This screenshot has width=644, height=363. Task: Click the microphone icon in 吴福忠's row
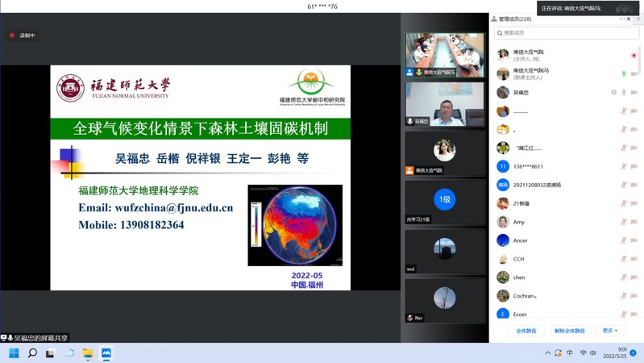pos(624,93)
